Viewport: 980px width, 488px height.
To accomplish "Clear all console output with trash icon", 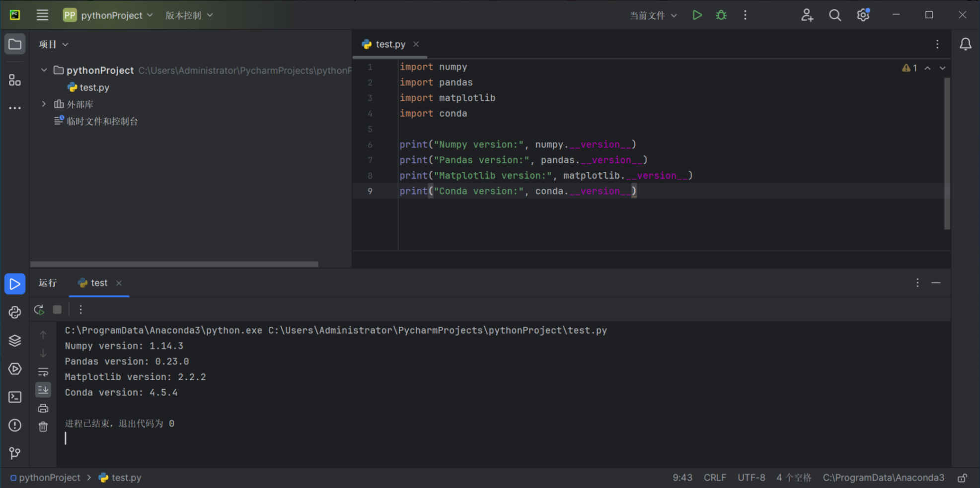I will (43, 426).
